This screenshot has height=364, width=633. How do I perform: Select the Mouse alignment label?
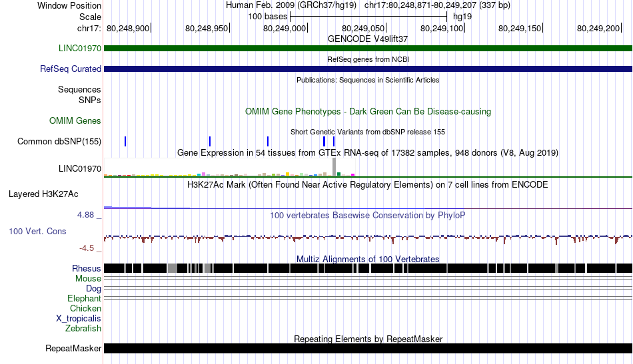[88, 279]
